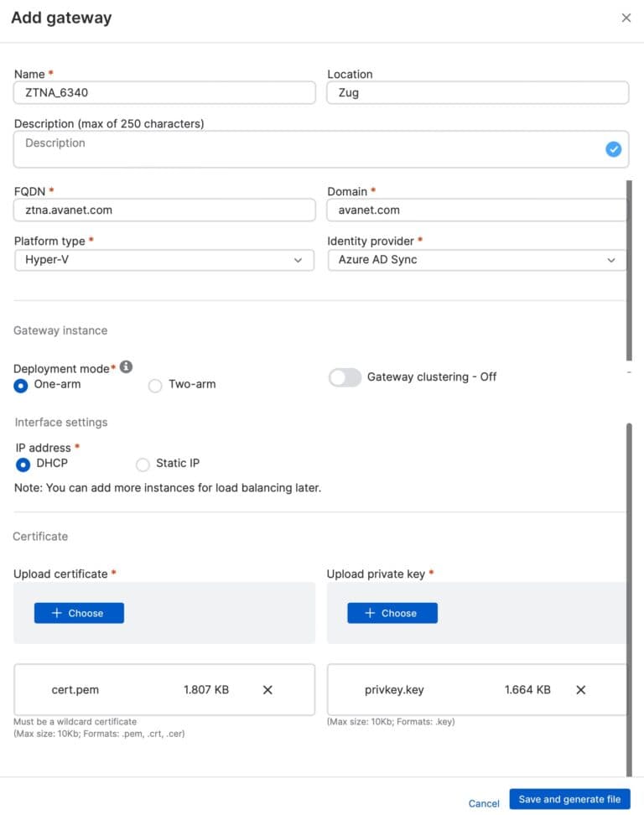Click the X to close the Add gateway dialog
The width and height of the screenshot is (644, 815).
(626, 17)
